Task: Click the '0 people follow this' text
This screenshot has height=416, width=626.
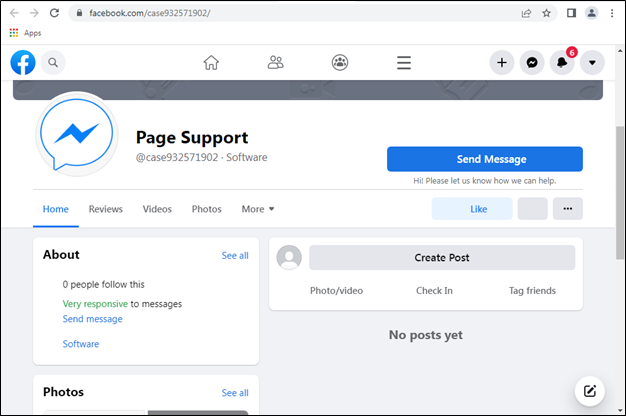Action: (x=103, y=285)
